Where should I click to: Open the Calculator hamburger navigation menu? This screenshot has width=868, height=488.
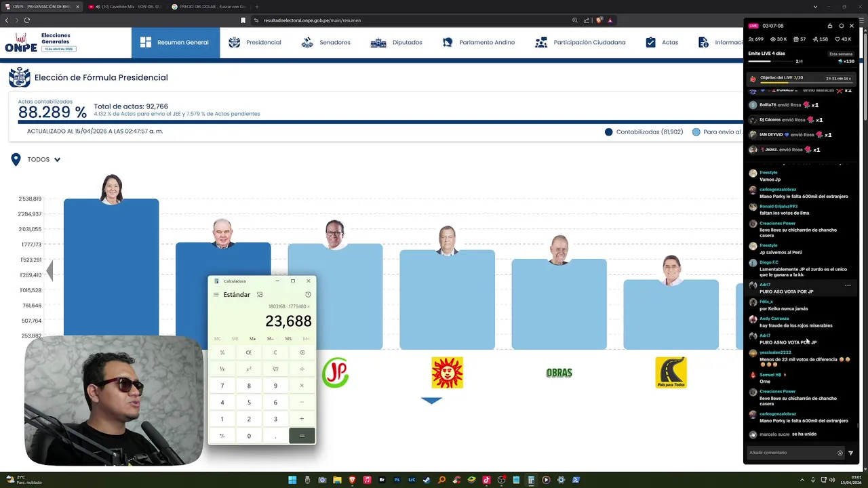tap(216, 295)
